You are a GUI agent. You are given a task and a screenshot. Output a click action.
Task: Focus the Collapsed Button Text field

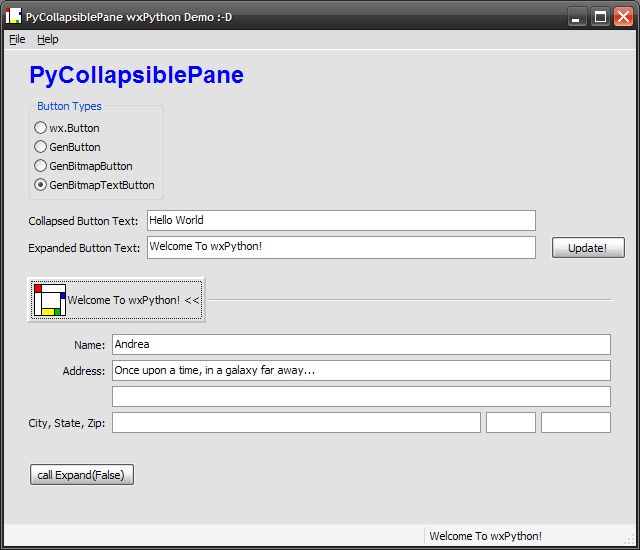pyautogui.click(x=340, y=220)
